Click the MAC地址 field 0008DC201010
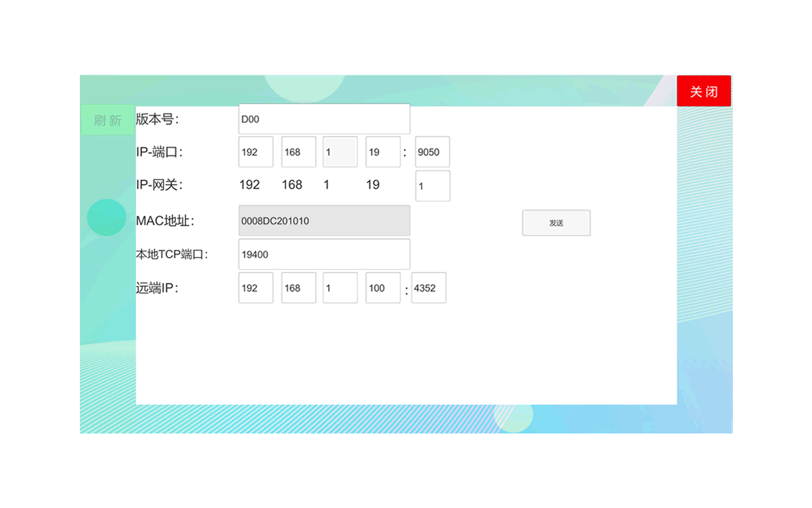 tap(324, 221)
